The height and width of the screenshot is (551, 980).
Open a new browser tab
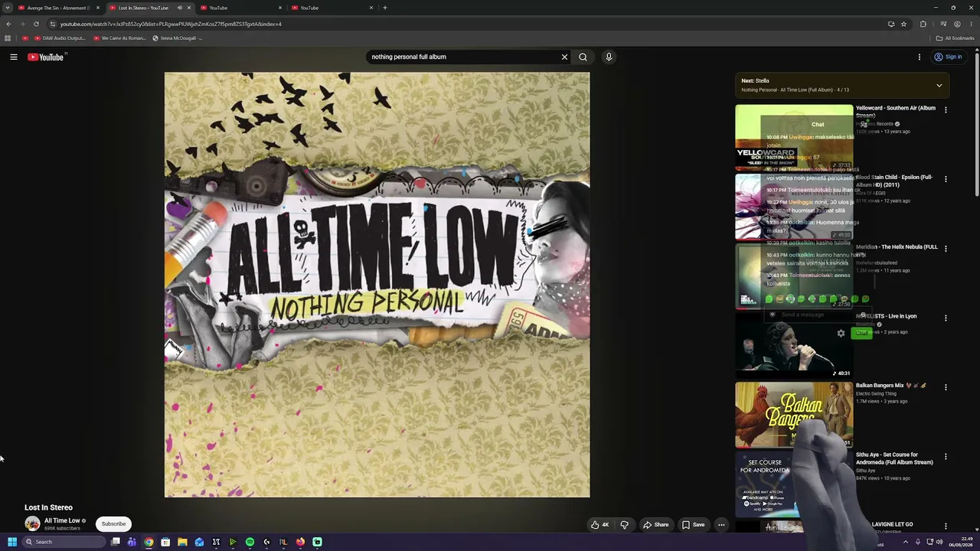(385, 8)
